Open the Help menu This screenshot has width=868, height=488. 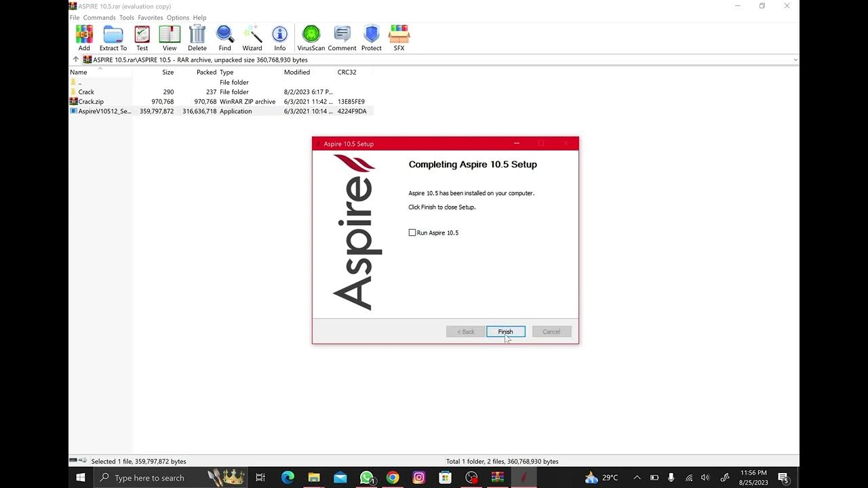(x=199, y=18)
